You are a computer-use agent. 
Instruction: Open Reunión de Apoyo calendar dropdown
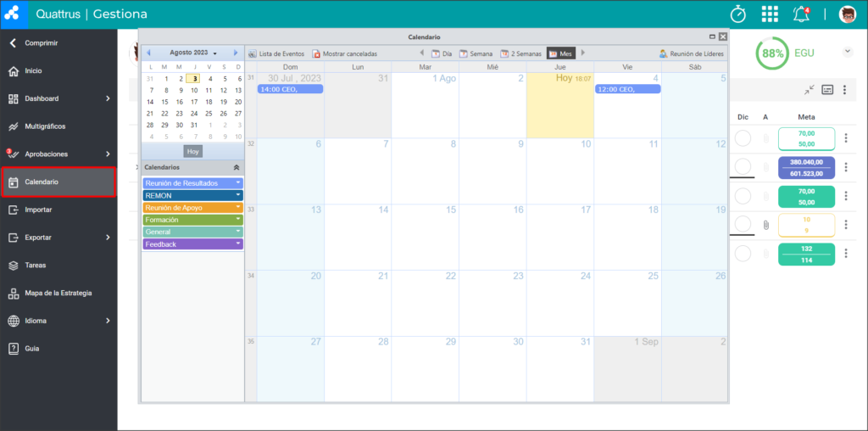tap(238, 207)
